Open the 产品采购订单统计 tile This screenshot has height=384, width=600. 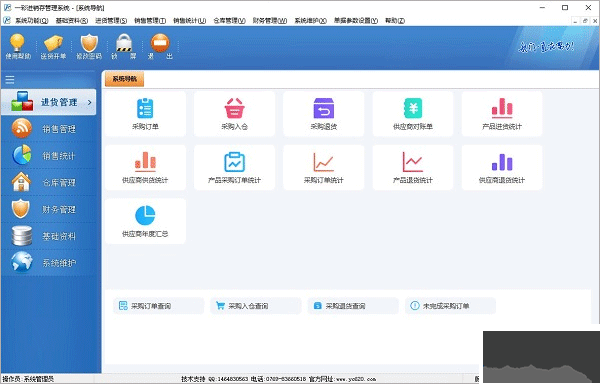[x=235, y=167]
